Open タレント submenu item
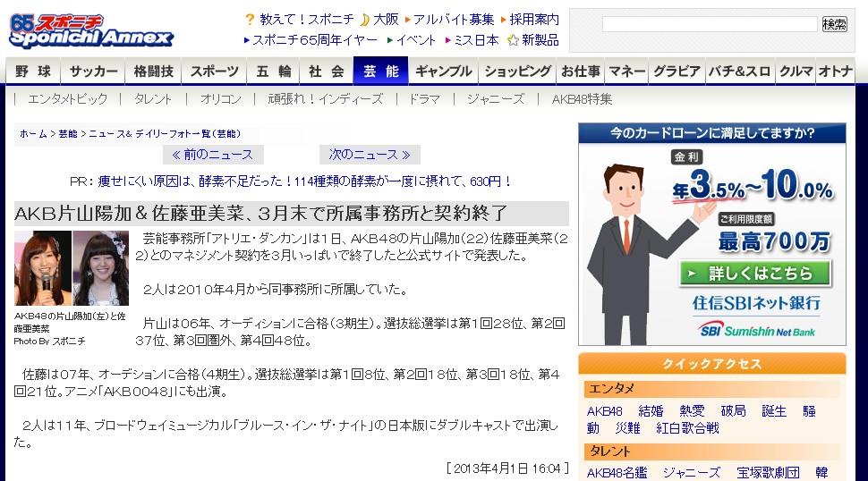 (153, 99)
